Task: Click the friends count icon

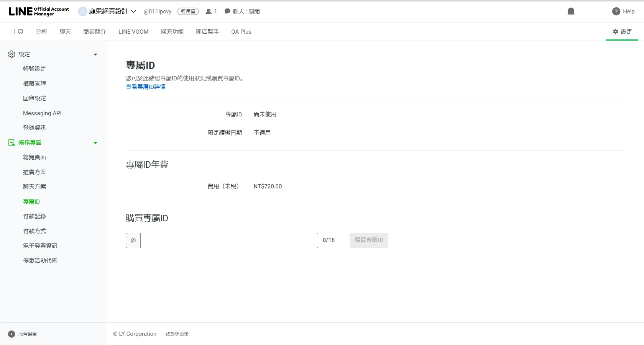Action: pyautogui.click(x=209, y=11)
